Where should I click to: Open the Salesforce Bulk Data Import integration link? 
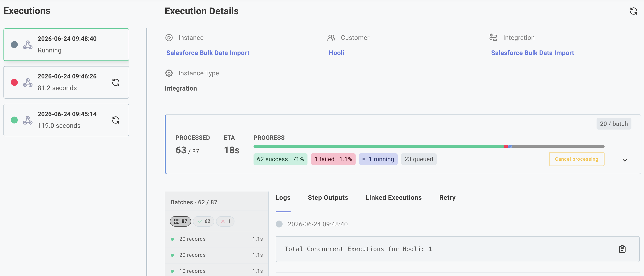532,53
